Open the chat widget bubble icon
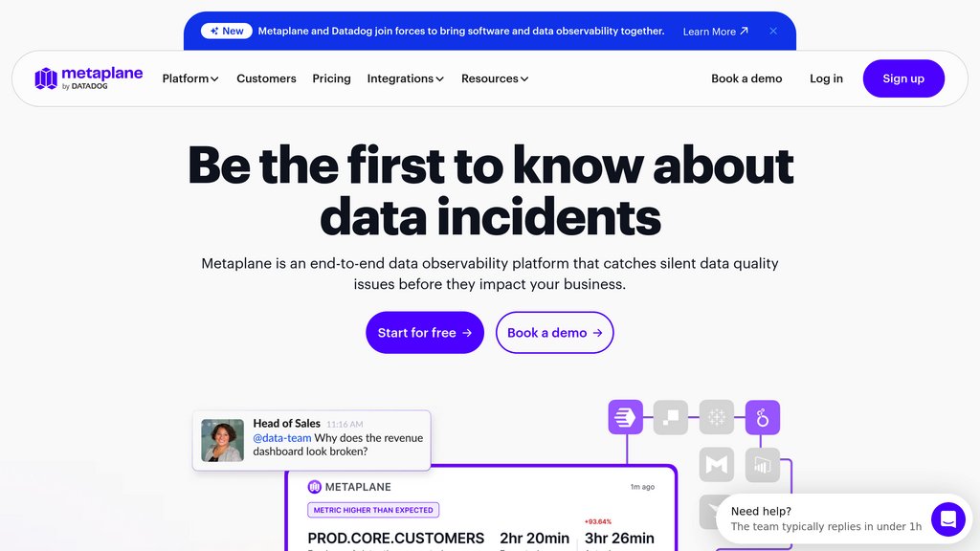This screenshot has width=980, height=551. click(x=948, y=518)
